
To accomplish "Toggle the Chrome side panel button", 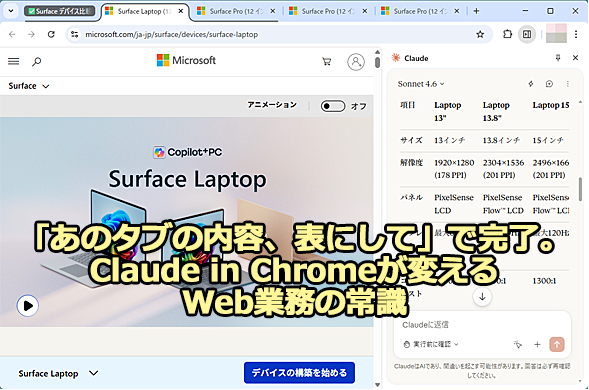I will pos(527,35).
